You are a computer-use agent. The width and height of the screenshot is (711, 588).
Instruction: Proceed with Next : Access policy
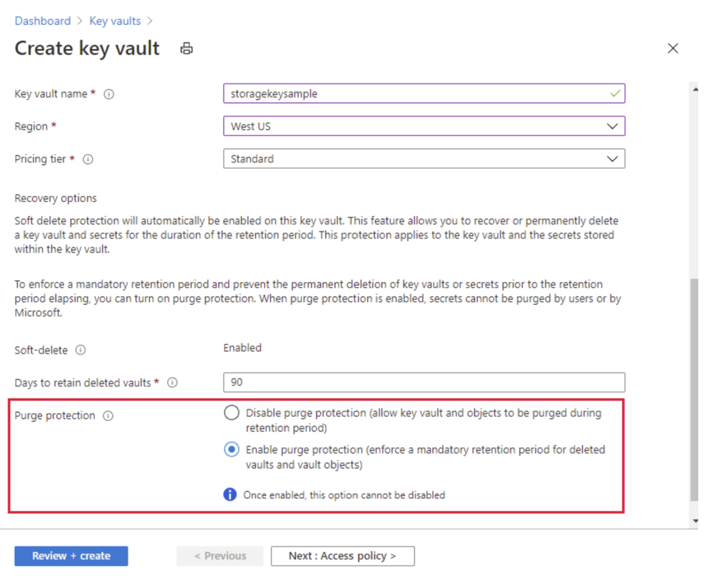pos(342,556)
